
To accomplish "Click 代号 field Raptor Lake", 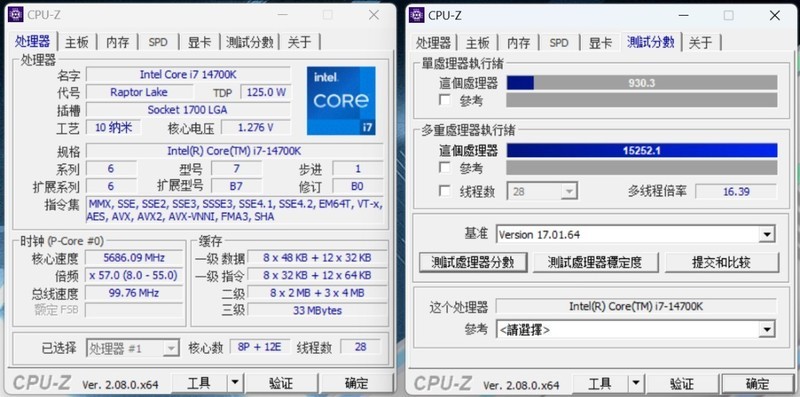I will (x=139, y=92).
